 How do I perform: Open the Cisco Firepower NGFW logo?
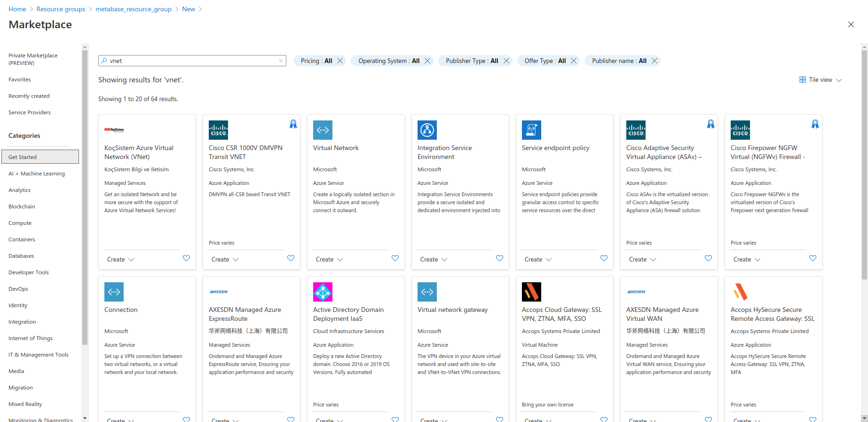[x=740, y=130]
